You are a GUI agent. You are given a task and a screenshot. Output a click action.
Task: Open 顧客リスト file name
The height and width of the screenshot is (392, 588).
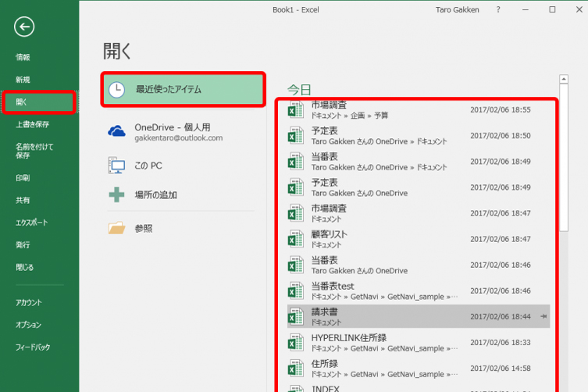330,234
